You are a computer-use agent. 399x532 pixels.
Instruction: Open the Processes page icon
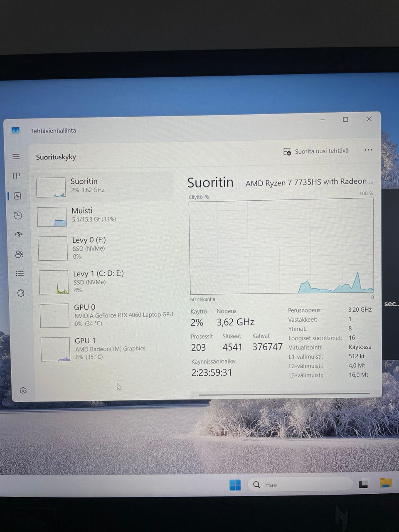(x=17, y=176)
